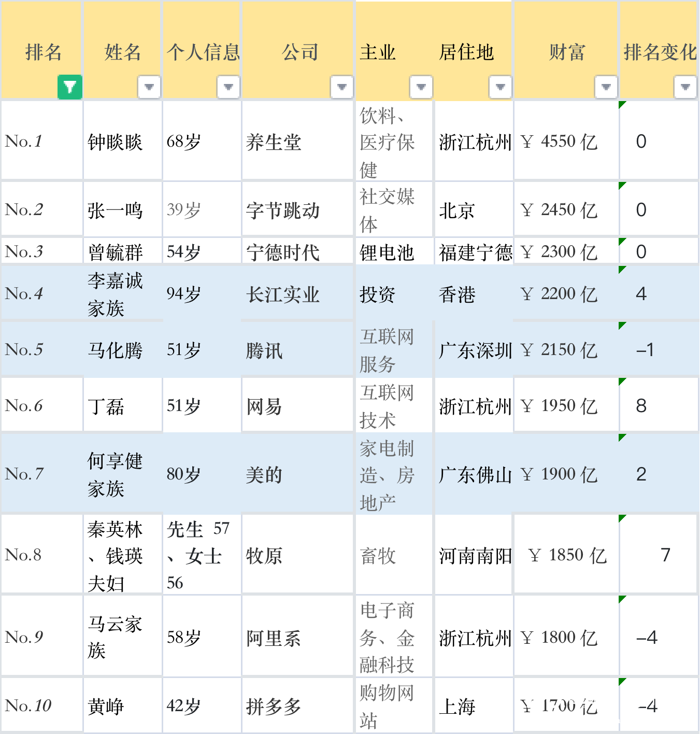Click the 锂电池 industry cell
This screenshot has width=700, height=734.
point(394,251)
